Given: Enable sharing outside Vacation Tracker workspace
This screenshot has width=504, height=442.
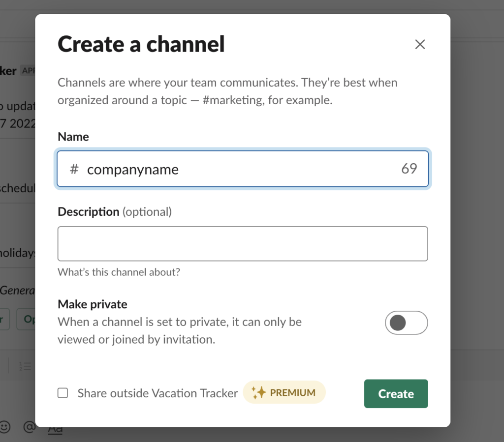Looking at the screenshot, I should tap(63, 393).
